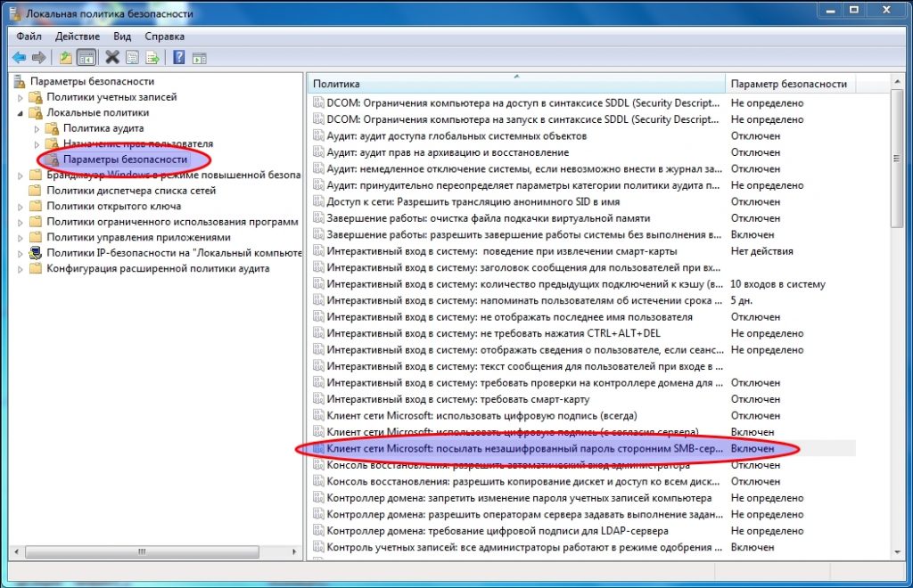
Task: Click the tree pane horizontal scroll-right arrow
Action: click(294, 551)
